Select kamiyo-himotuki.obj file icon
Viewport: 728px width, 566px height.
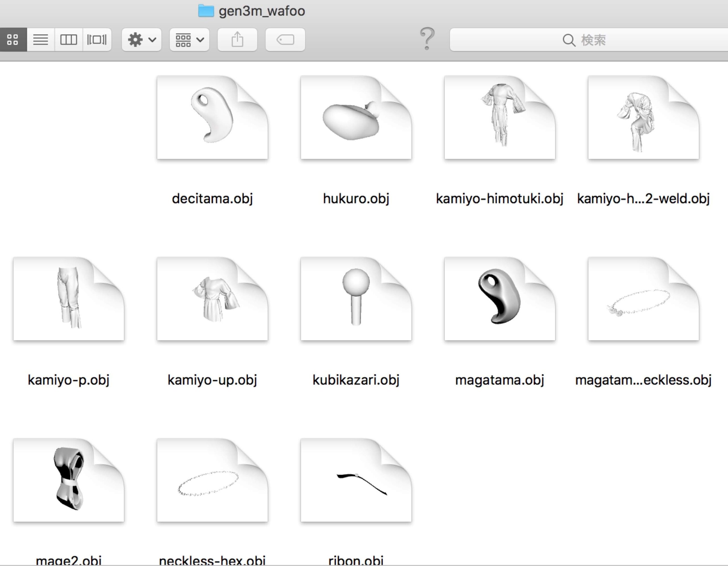point(500,118)
